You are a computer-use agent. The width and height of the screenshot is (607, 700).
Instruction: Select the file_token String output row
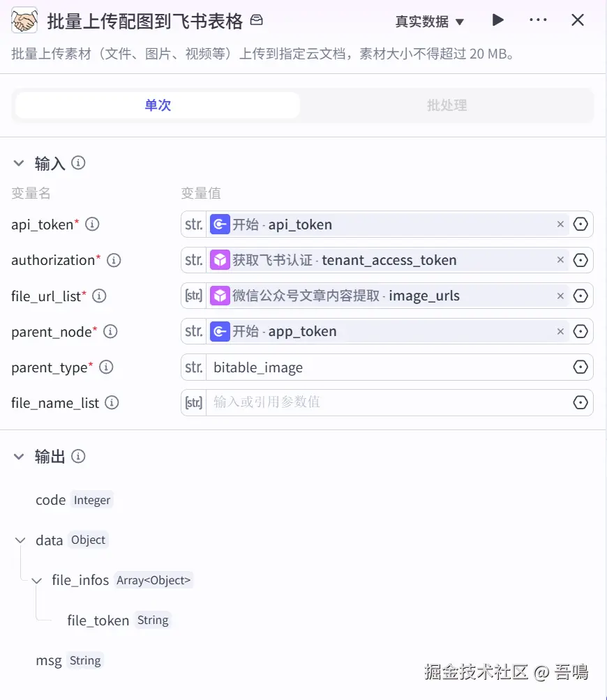(x=119, y=620)
